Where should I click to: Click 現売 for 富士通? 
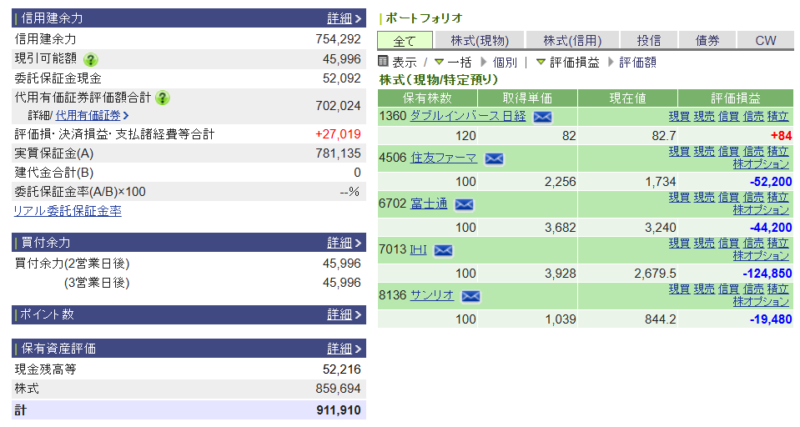pos(704,197)
